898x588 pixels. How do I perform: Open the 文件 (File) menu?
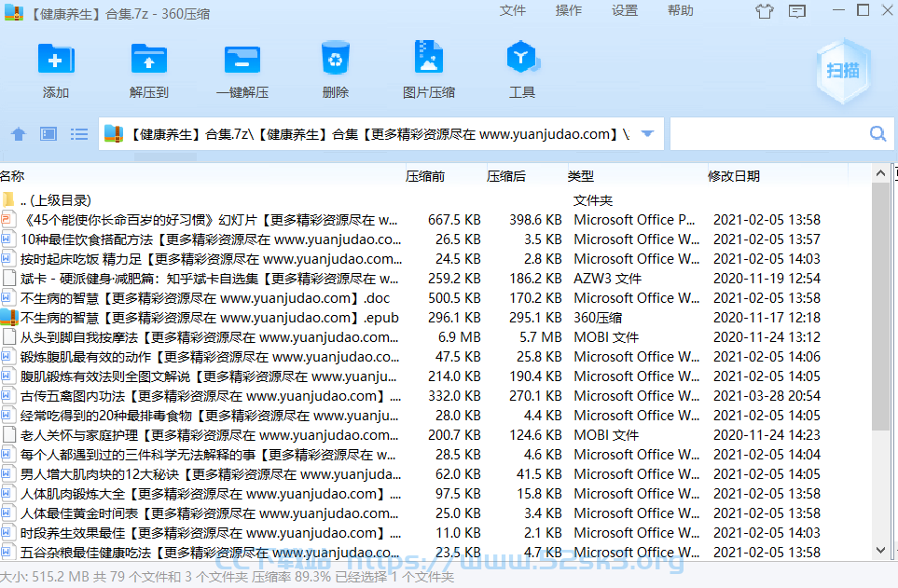(513, 10)
